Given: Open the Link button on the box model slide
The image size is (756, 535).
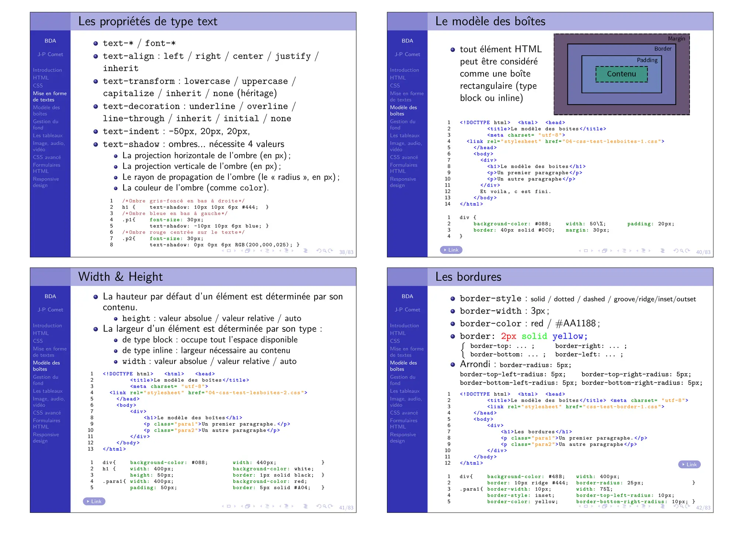Looking at the screenshot, I should [x=451, y=250].
